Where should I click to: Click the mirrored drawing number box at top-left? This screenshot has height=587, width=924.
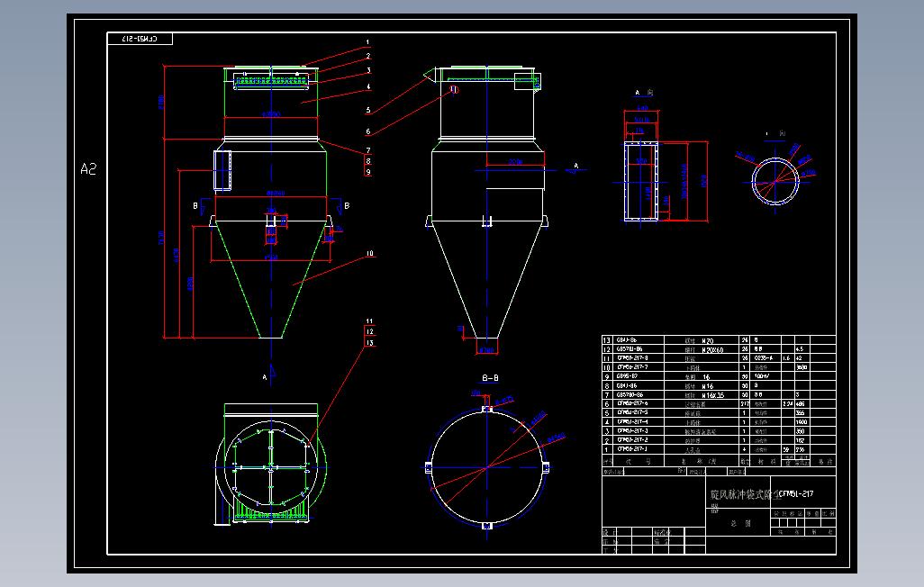click(140, 39)
